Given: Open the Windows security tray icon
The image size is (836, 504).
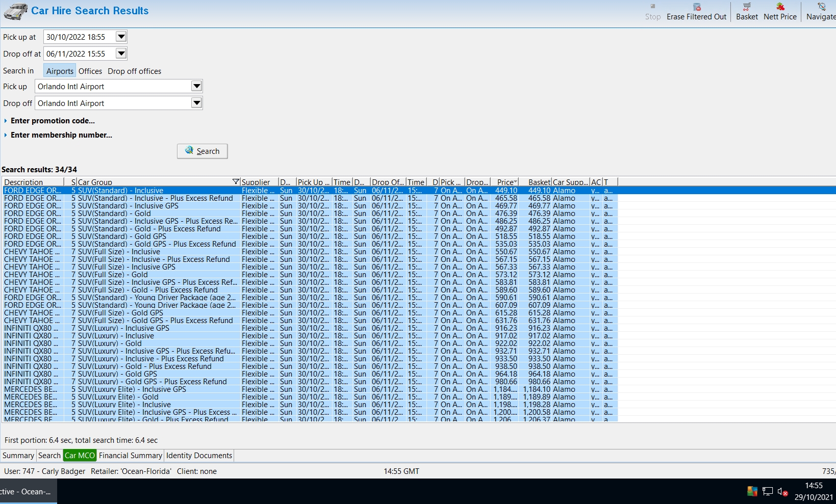Looking at the screenshot, I should pos(752,491).
